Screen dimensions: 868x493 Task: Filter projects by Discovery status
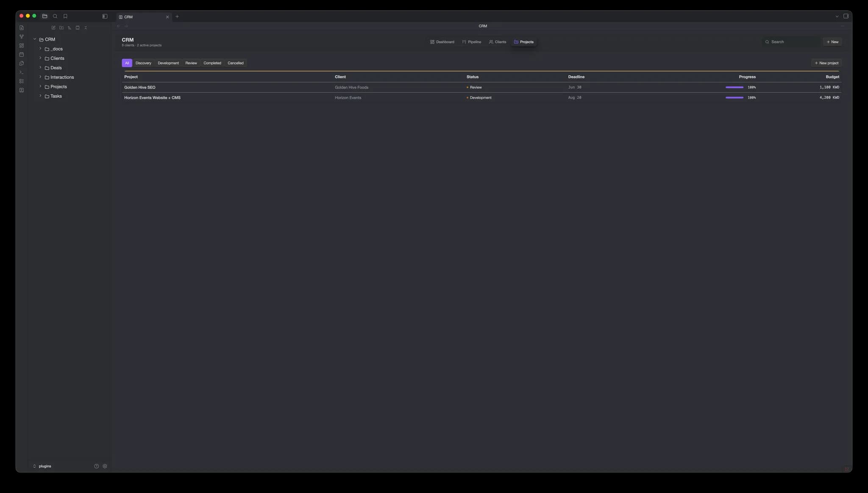click(143, 63)
